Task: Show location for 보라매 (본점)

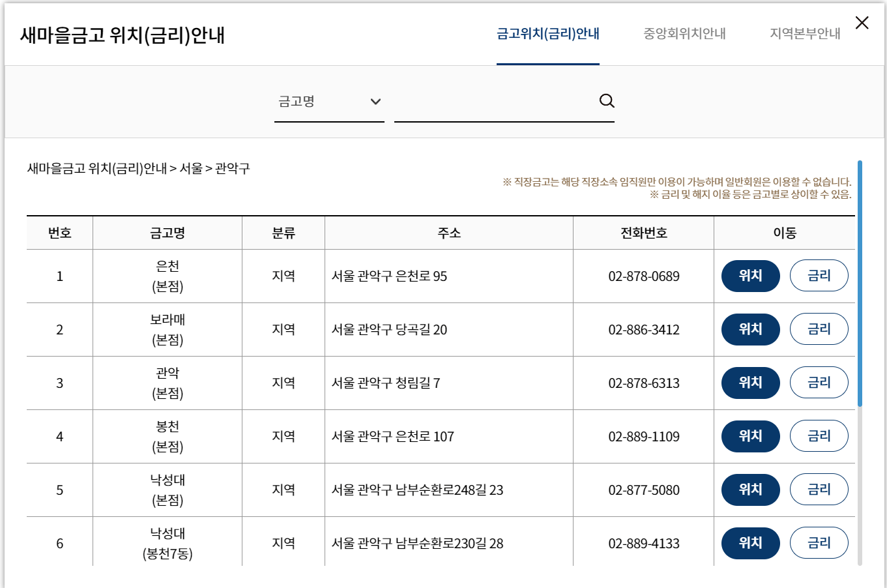Action: (x=751, y=329)
